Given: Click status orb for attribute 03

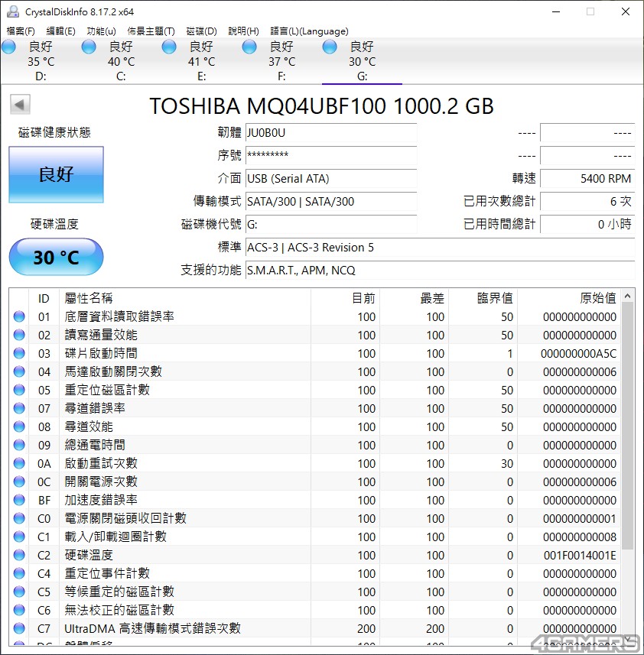Looking at the screenshot, I should [x=19, y=353].
